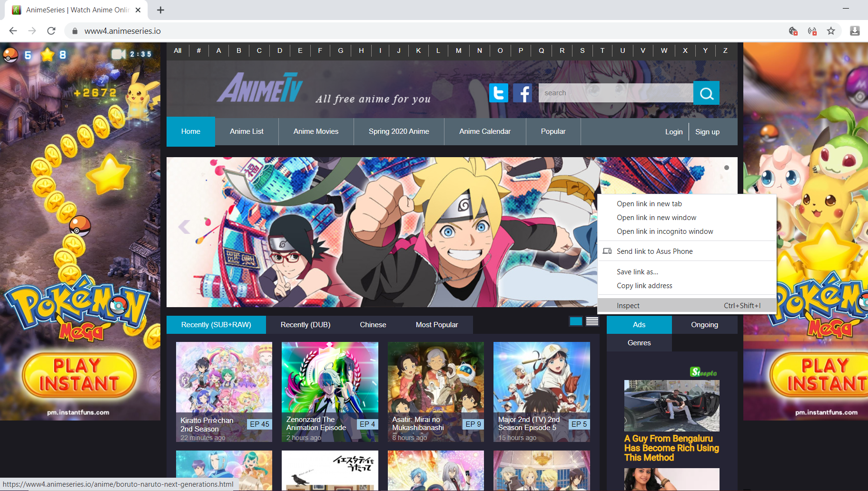Select the Ongoing sidebar tab
Screen dimensions: 868x491
click(704, 325)
